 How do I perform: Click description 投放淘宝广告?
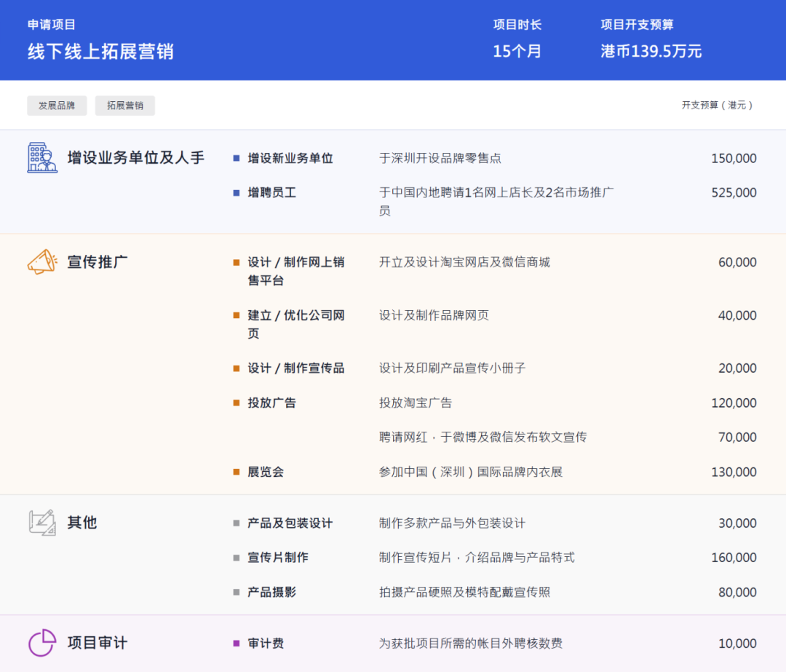pyautogui.click(x=416, y=403)
